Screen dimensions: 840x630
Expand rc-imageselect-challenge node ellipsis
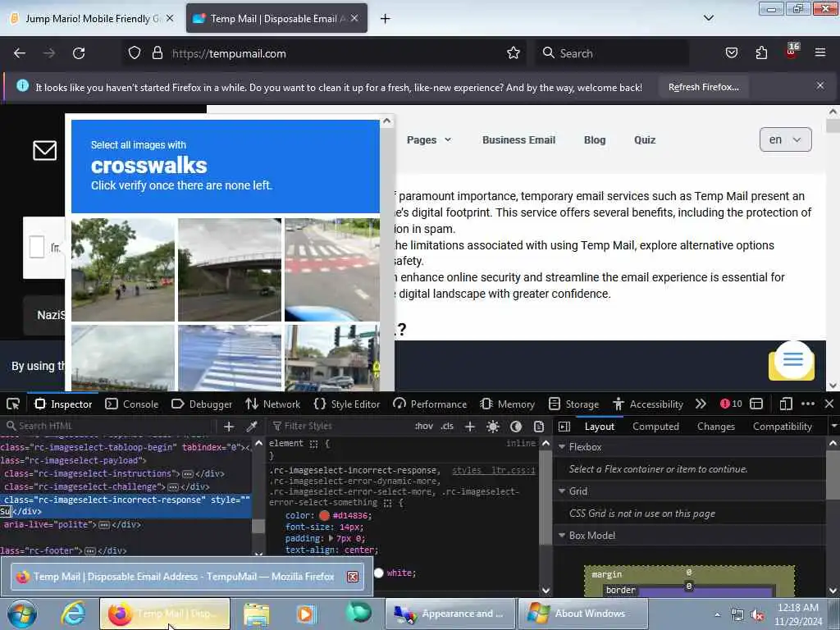tap(173, 487)
